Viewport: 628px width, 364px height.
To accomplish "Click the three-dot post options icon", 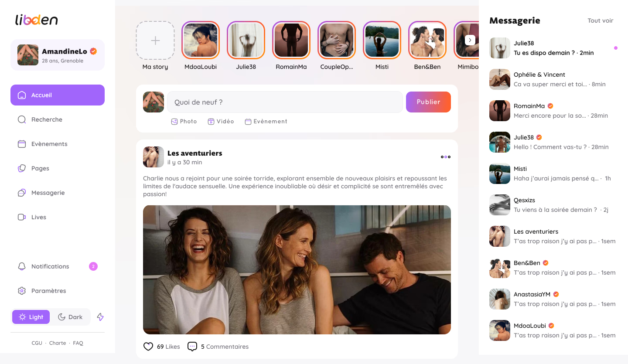I will [445, 157].
